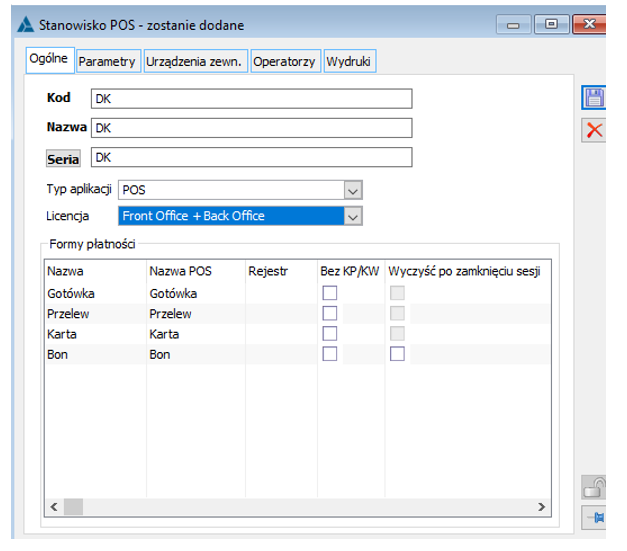Toggle Wyczyść po zamknięciu sesji for Bon

pyautogui.click(x=397, y=354)
